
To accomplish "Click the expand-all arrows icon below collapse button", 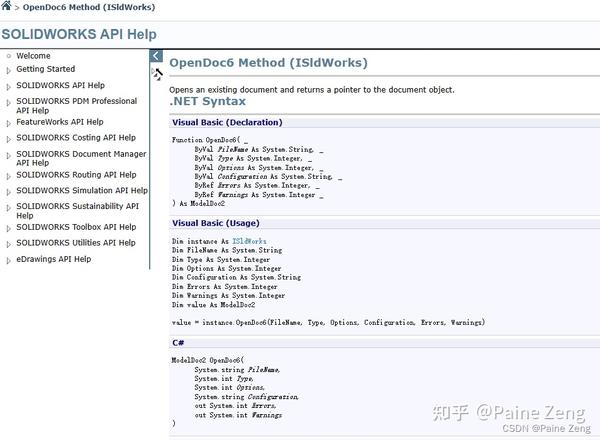I will (x=157, y=74).
